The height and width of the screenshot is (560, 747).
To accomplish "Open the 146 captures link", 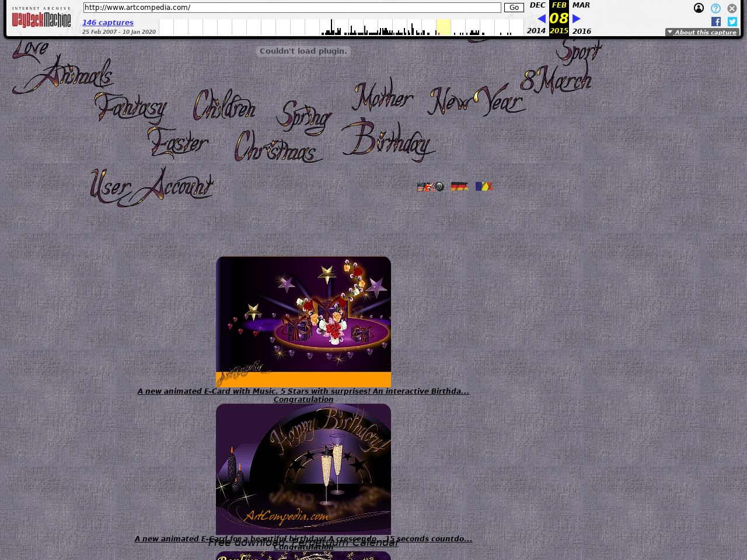I will pyautogui.click(x=108, y=23).
